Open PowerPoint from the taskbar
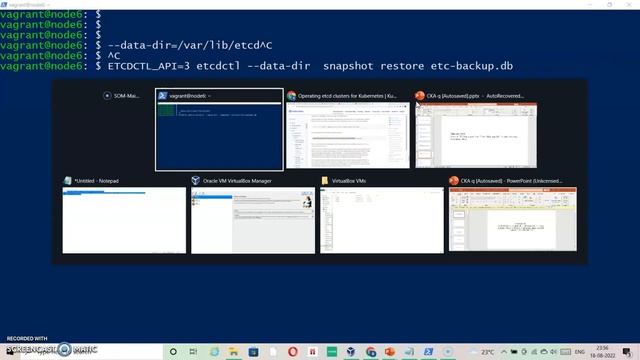Screen dimensions: 640x360 pos(390,352)
